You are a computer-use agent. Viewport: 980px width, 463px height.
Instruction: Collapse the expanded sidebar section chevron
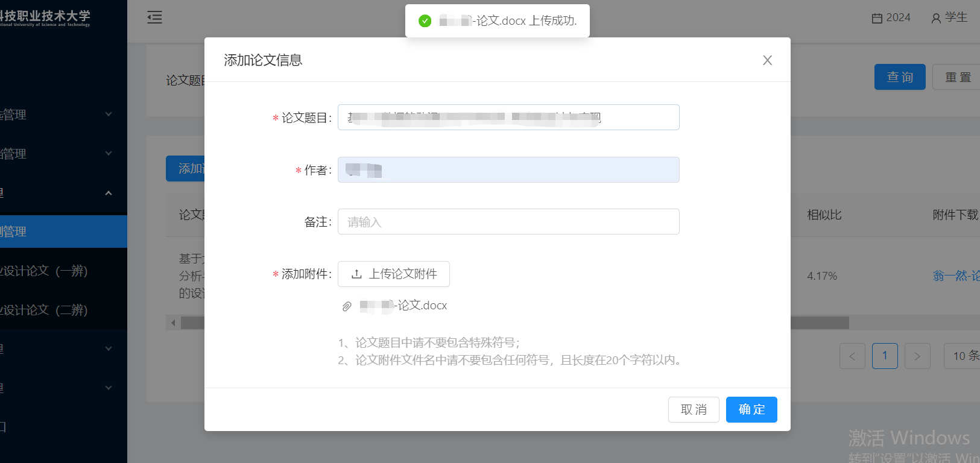pyautogui.click(x=109, y=193)
